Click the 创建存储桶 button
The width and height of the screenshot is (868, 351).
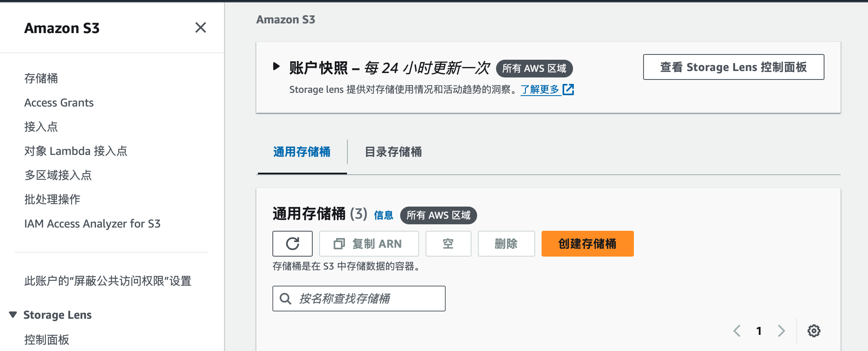(587, 244)
